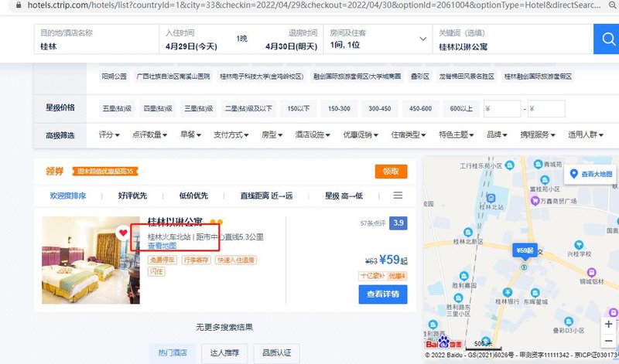Expand the 住宿类型 lodging type filter
The image size is (619, 364).
409,135
